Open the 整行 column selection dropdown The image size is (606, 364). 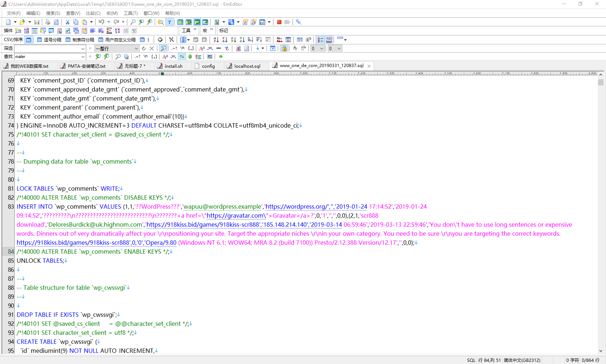pyautogui.click(x=136, y=48)
